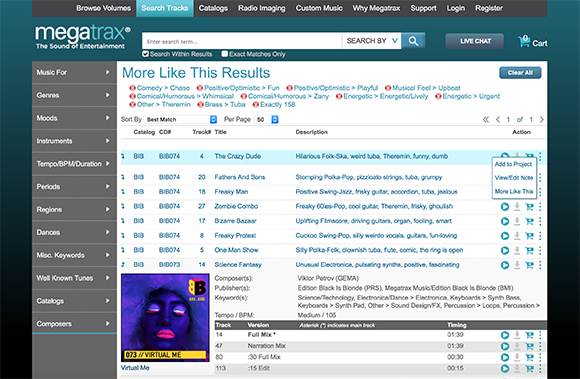Play the Zombie Combo track

505,207
